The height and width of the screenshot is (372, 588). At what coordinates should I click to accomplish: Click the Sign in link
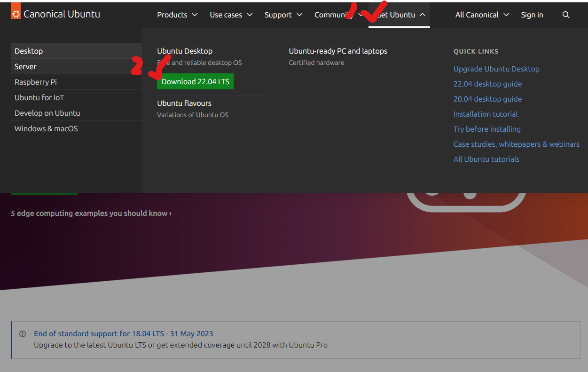pos(532,15)
